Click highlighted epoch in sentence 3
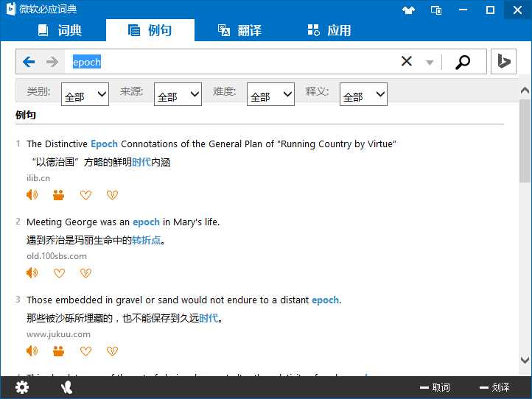The image size is (532, 399). click(325, 300)
